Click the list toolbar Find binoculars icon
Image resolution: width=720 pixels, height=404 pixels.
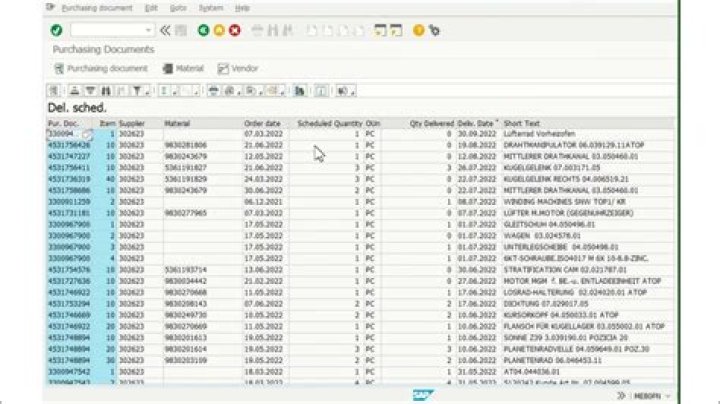106,91
